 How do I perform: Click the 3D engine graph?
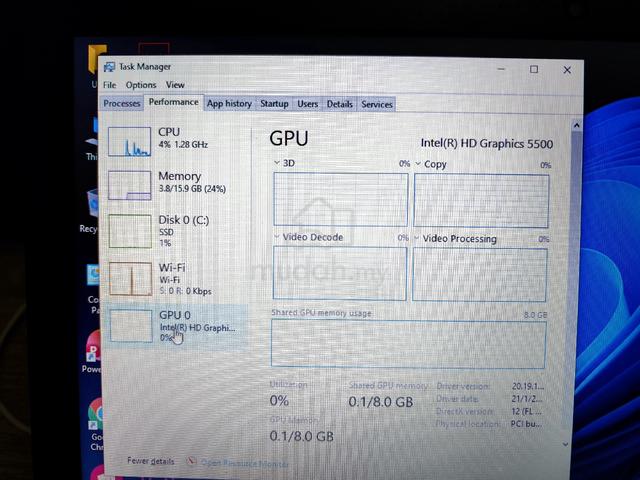(340, 199)
